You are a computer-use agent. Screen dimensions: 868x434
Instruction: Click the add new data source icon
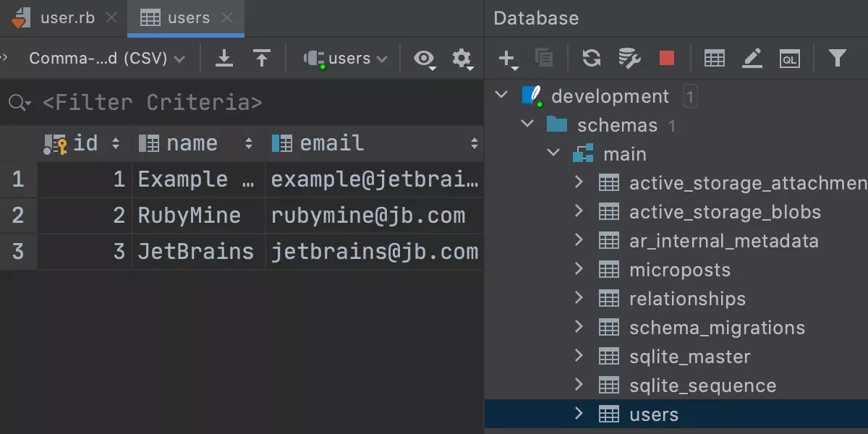(x=506, y=59)
